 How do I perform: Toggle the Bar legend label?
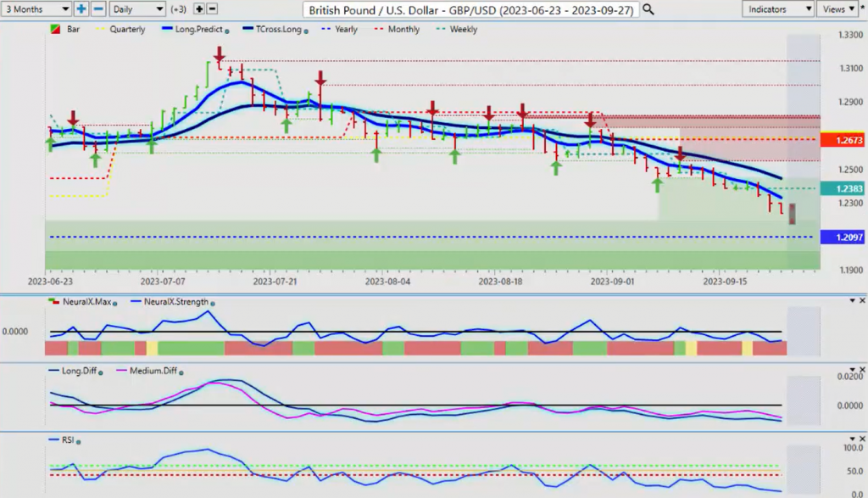[x=73, y=30]
